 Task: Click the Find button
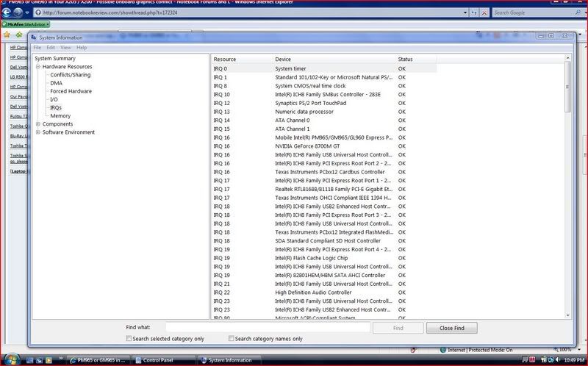coord(398,328)
